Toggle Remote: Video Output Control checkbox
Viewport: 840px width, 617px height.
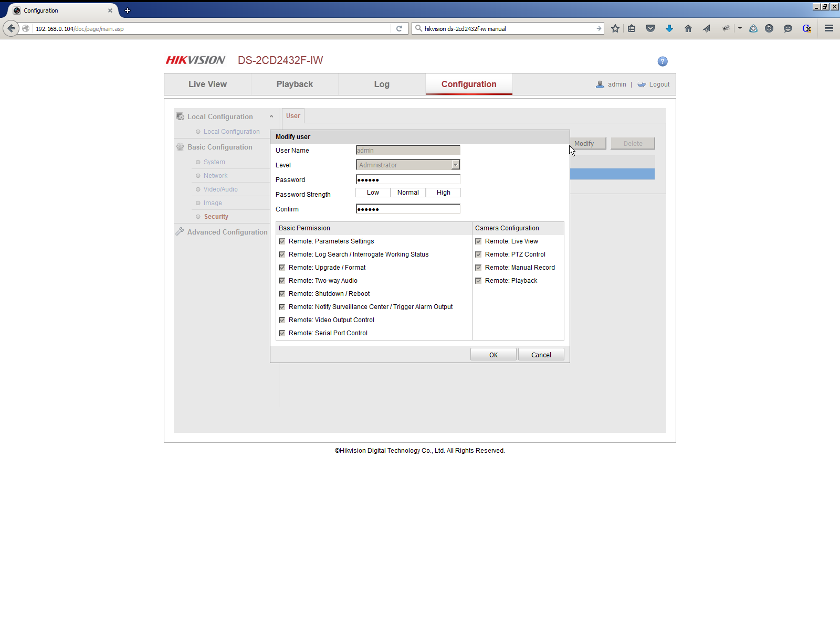pyautogui.click(x=282, y=320)
